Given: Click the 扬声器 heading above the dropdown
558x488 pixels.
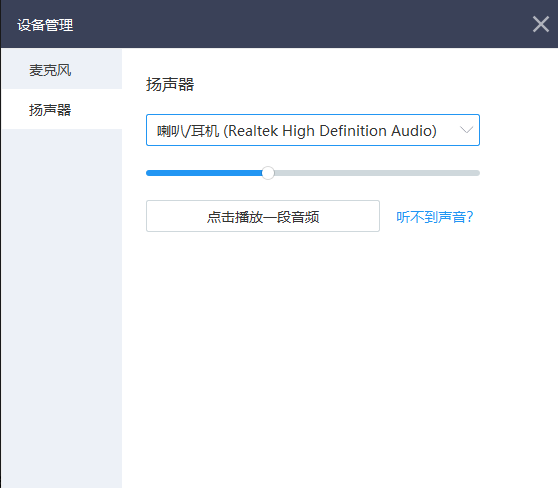Looking at the screenshot, I should tap(170, 85).
